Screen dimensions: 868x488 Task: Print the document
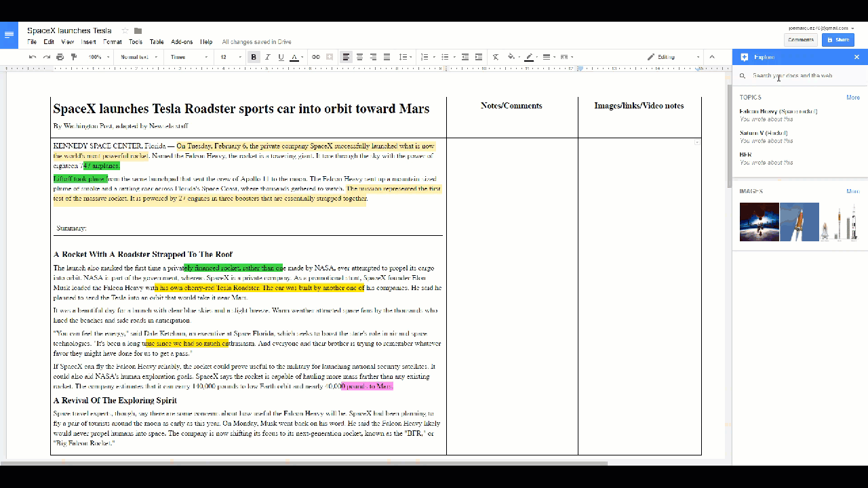60,57
